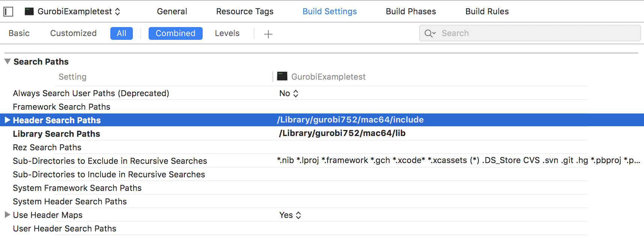644x248 pixels.
Task: Switch to the Levels view mode
Action: pyautogui.click(x=227, y=33)
